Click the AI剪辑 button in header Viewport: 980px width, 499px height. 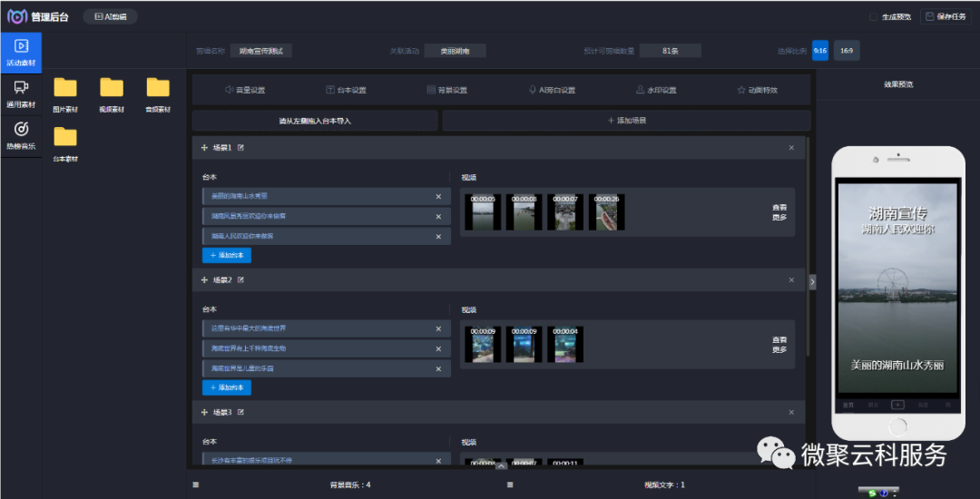[x=111, y=17]
